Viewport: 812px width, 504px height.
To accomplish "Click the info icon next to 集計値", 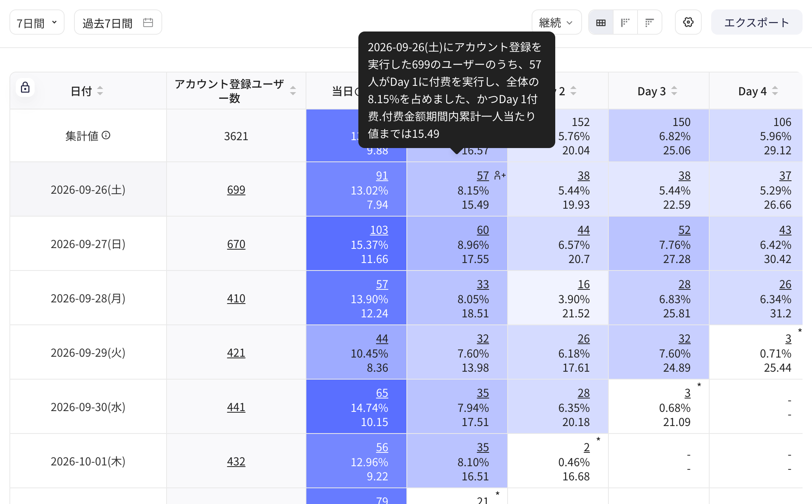I will (106, 135).
